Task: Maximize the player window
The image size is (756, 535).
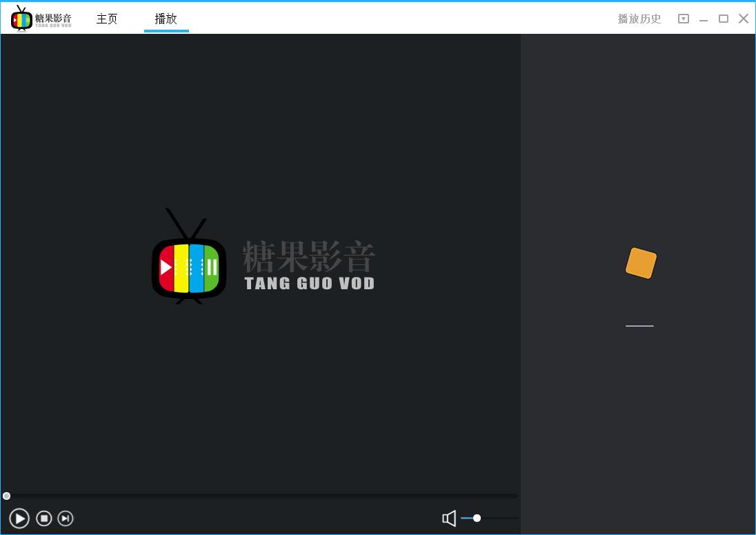Action: coord(723,19)
